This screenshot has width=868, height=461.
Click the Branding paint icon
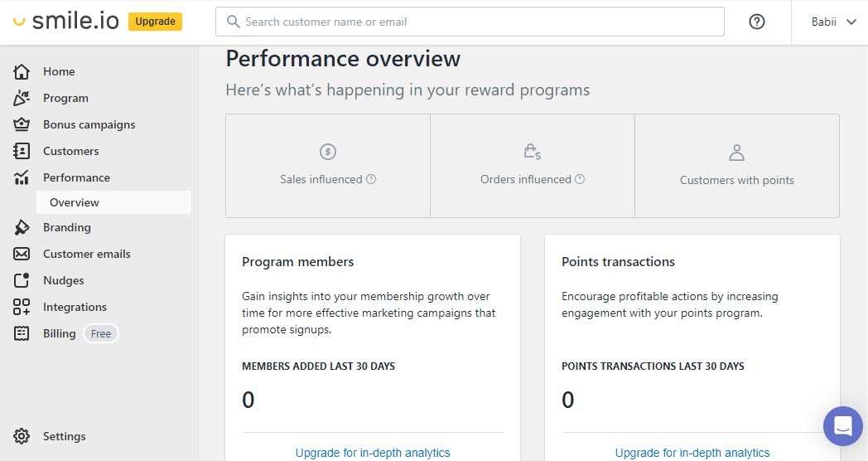(22, 227)
